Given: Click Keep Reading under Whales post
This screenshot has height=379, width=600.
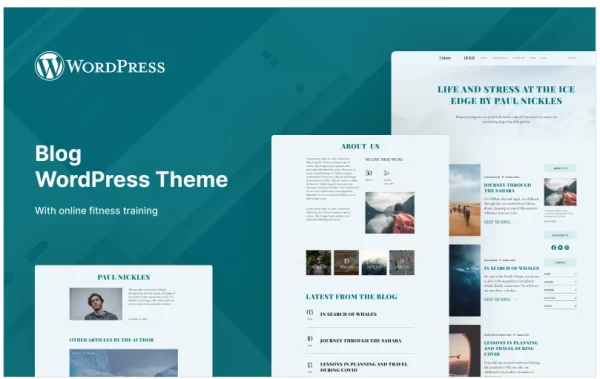Looking at the screenshot, I should (497, 299).
